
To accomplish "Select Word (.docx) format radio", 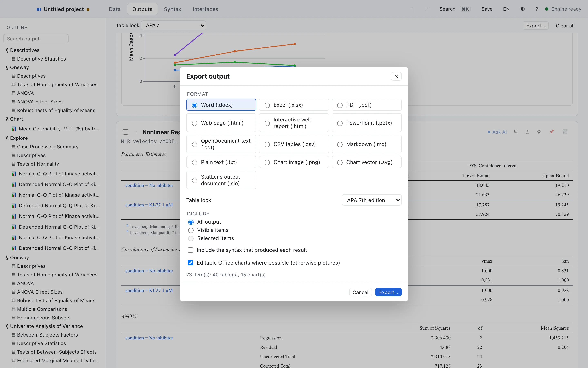I will pos(221,105).
